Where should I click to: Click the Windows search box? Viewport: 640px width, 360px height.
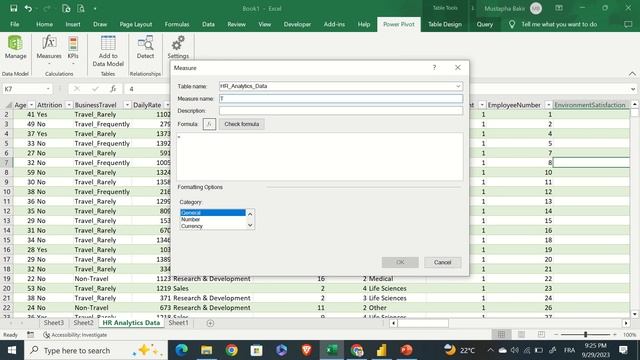point(96,350)
